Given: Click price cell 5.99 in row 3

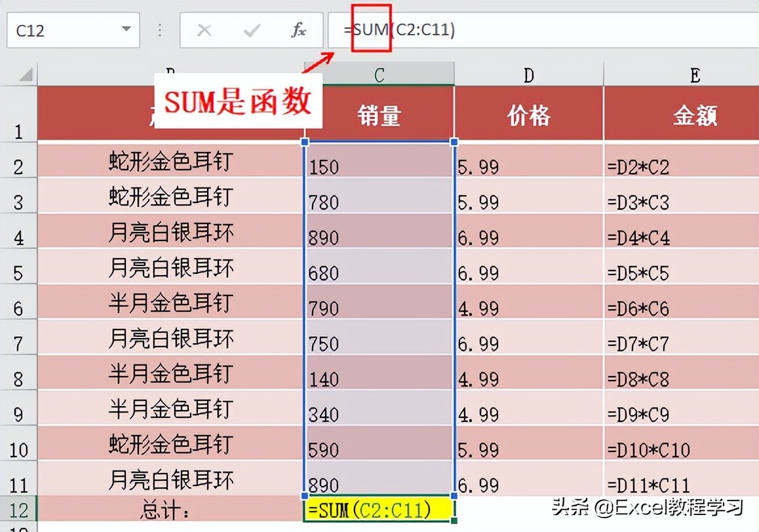Looking at the screenshot, I should coord(528,195).
